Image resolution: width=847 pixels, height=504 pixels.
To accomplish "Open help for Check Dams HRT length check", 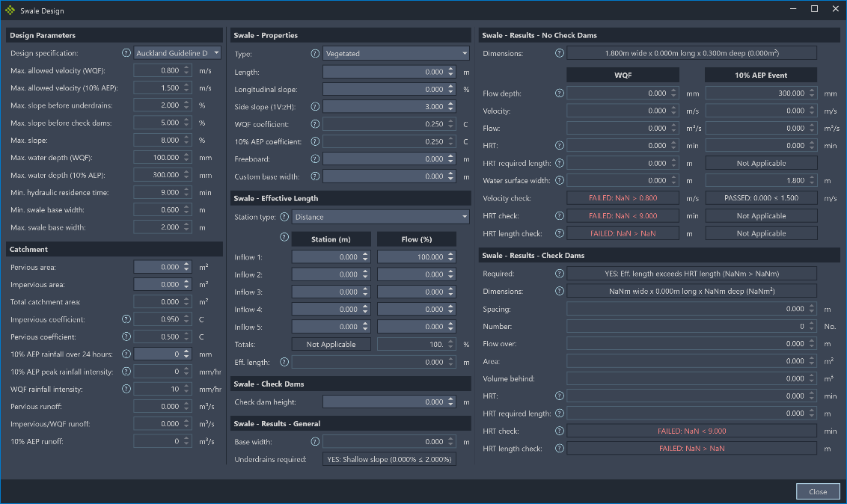I will pos(559,448).
